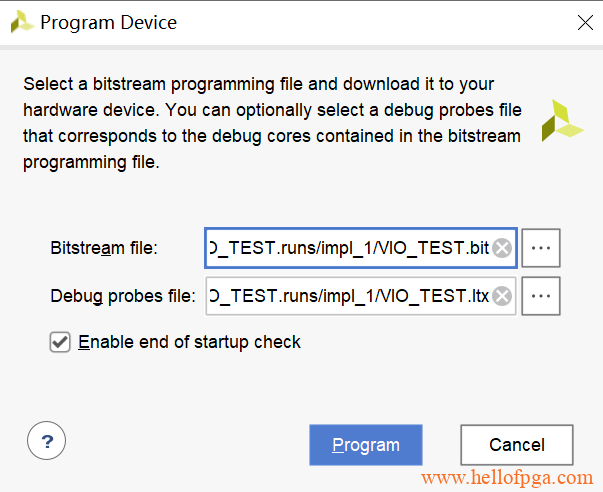Click the www.hellofpga.com watermark link
This screenshot has width=603, height=492.
click(510, 479)
